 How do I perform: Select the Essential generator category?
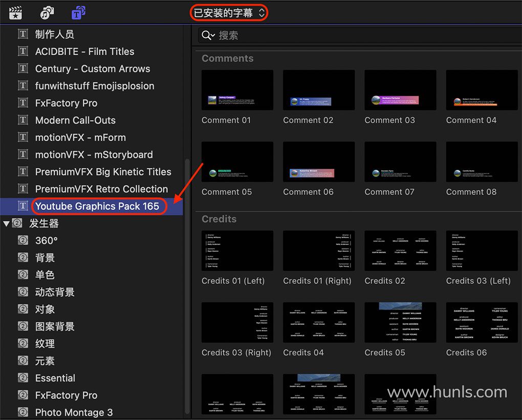pyautogui.click(x=55, y=378)
